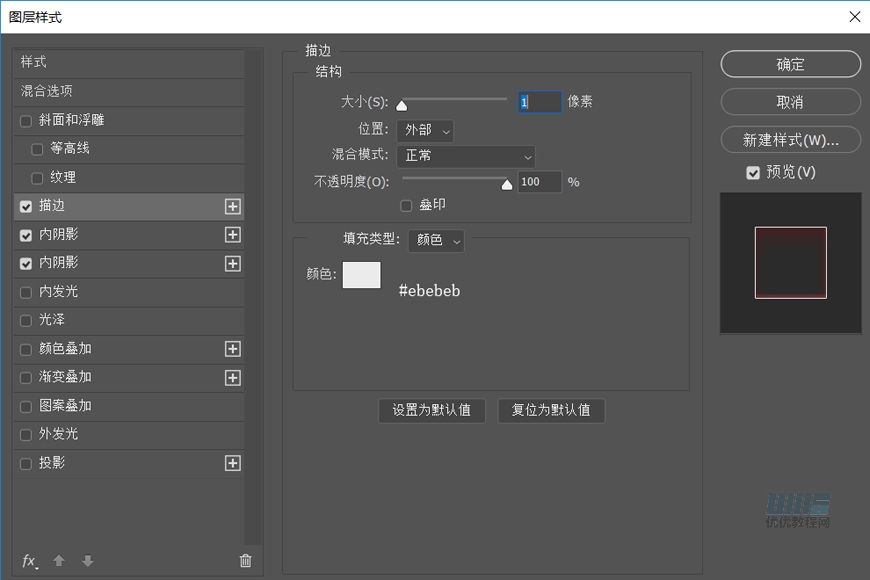Click the 设置为默认值 button
The width and height of the screenshot is (870, 580).
(432, 411)
